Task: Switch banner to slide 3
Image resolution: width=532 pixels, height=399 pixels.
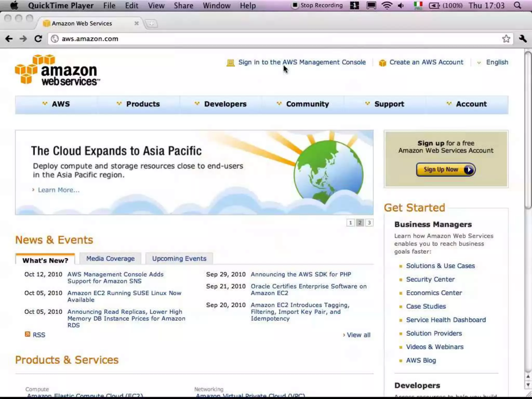Action: click(x=369, y=223)
